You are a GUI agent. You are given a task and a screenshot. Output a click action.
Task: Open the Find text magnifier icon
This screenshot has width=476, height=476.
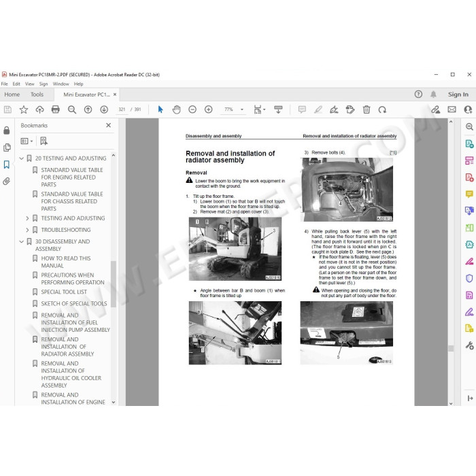[72, 109]
